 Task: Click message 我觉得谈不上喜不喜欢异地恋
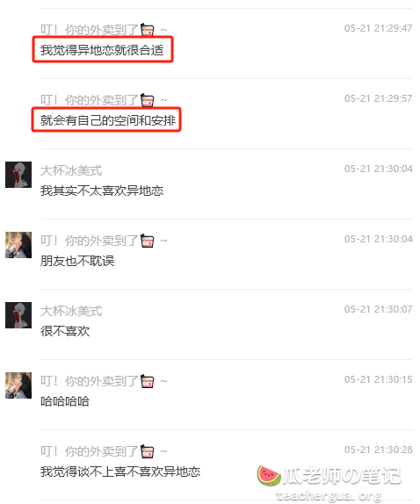tap(120, 472)
